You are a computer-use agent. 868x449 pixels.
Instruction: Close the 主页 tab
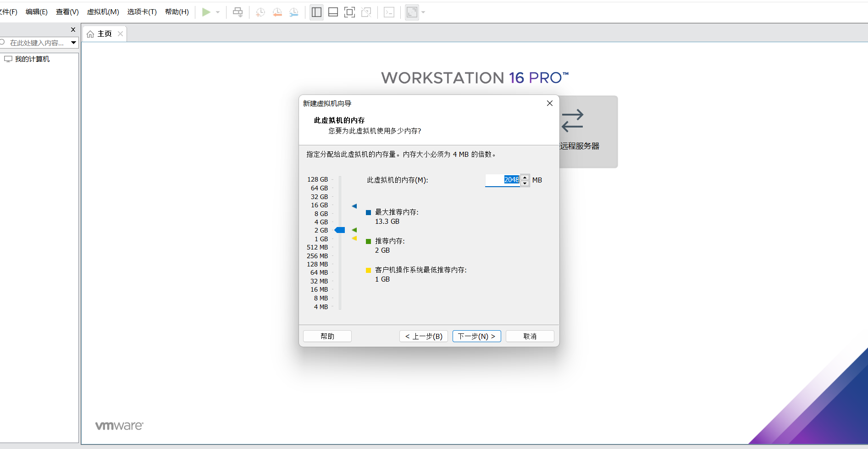click(x=120, y=34)
